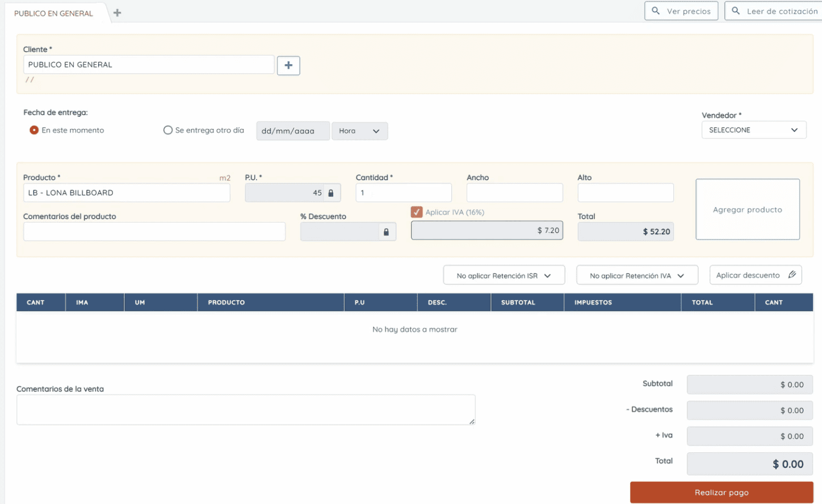Sort by the PRODUCTO column header

tap(226, 303)
